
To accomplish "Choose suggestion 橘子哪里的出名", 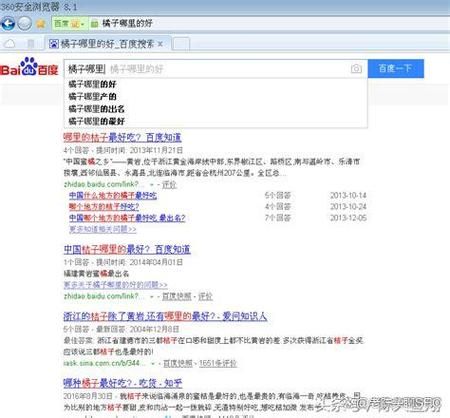I will point(216,109).
